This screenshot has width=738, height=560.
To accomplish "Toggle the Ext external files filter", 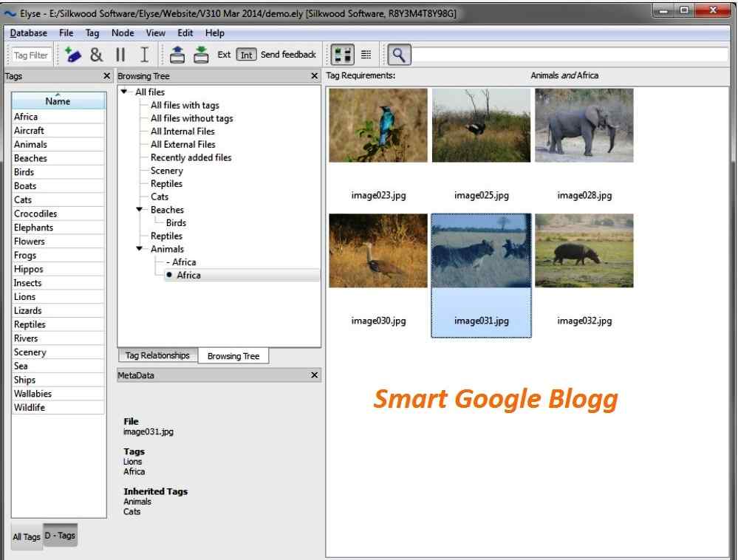I will pyautogui.click(x=224, y=54).
